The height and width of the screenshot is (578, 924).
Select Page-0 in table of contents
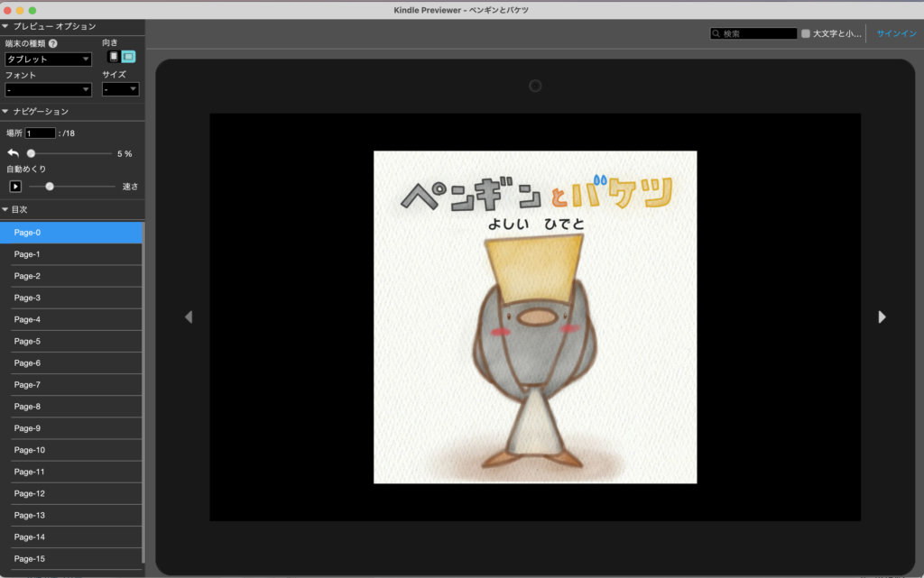click(70, 233)
